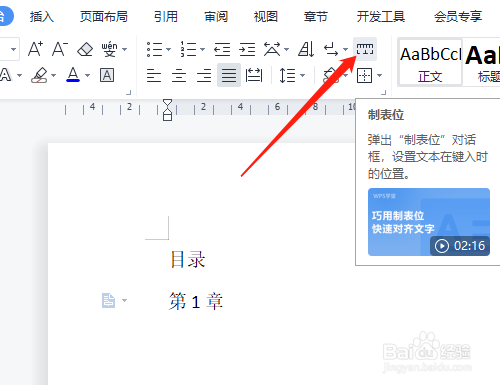Open font color dropdown arrow
The image size is (500, 385).
[x=87, y=75]
